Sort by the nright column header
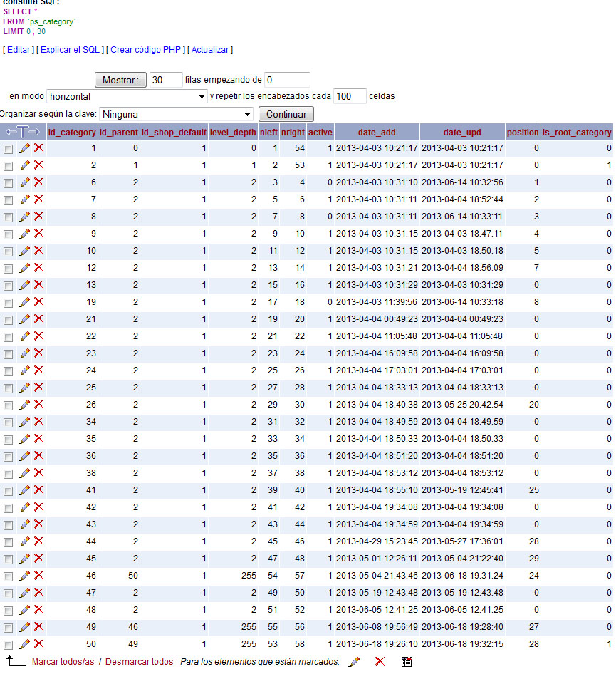 pyautogui.click(x=293, y=133)
